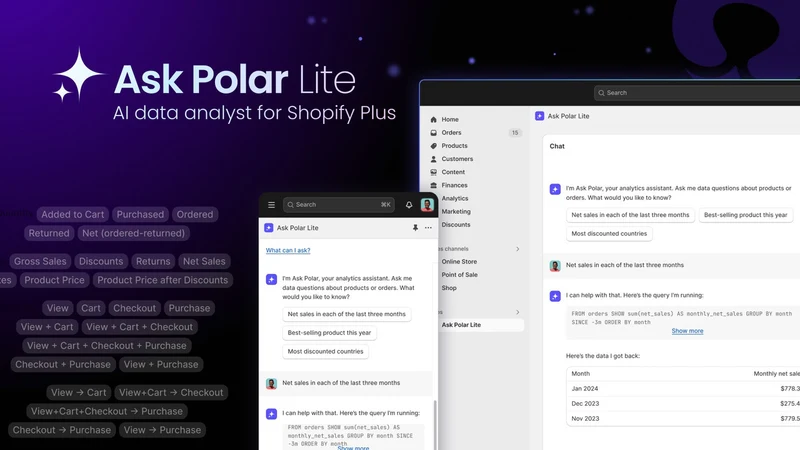Click the Dec 2023 table row
Screen dimensions: 800x450
pos(683,404)
